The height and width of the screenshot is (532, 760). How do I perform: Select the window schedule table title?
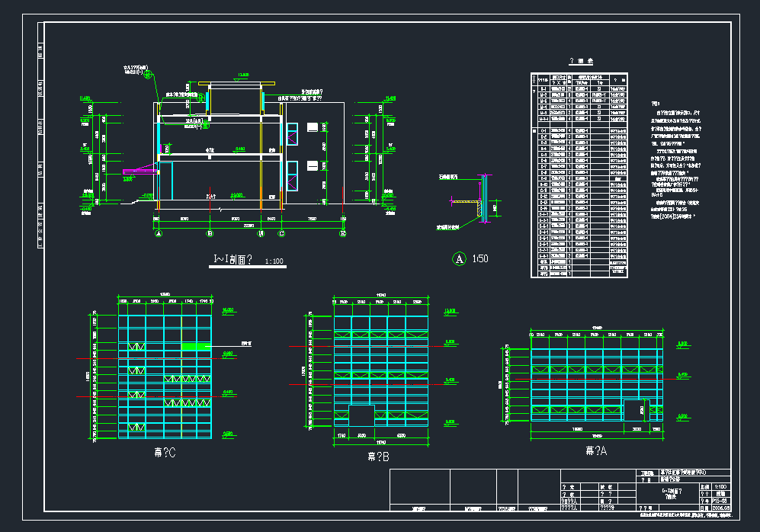pyautogui.click(x=581, y=61)
